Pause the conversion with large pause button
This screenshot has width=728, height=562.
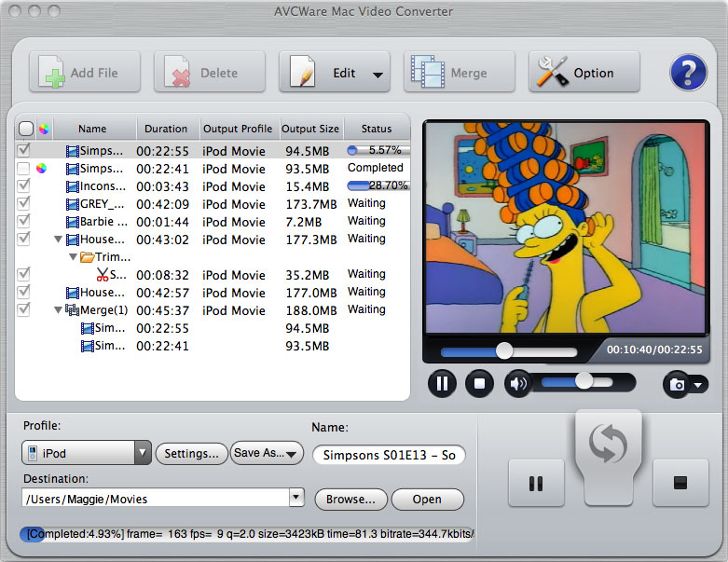click(x=536, y=483)
